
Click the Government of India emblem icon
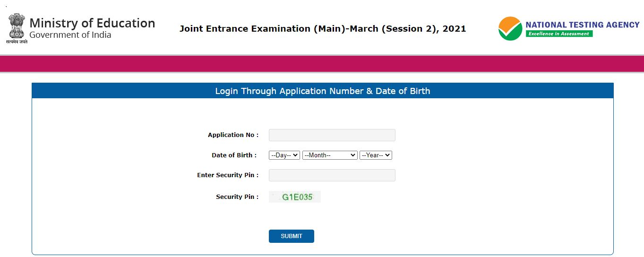pos(17,29)
